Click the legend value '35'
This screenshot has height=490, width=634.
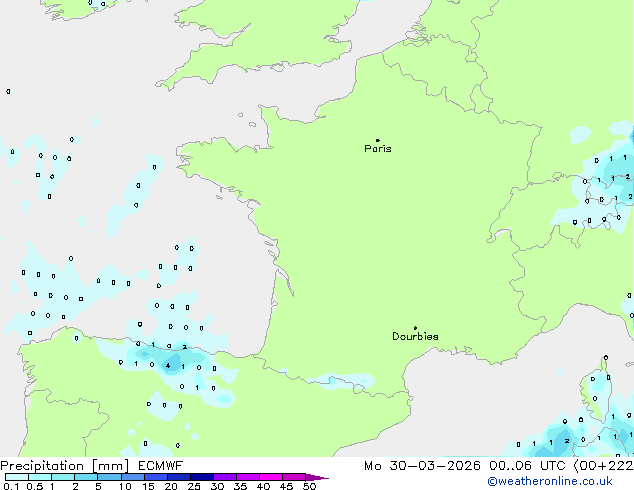point(240,486)
